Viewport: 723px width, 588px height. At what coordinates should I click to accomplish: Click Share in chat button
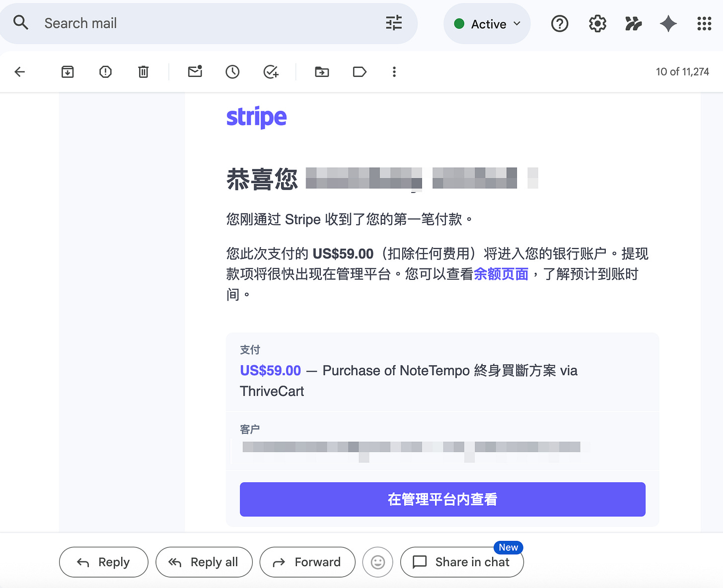tap(462, 562)
